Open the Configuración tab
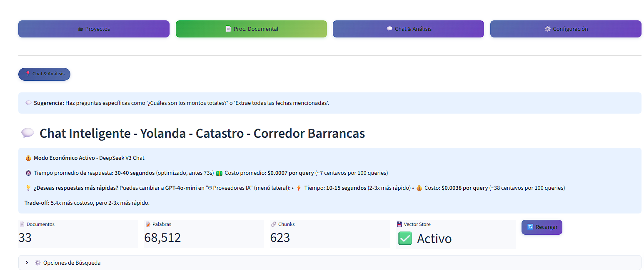Image resolution: width=644 pixels, height=273 pixels. 566,29
